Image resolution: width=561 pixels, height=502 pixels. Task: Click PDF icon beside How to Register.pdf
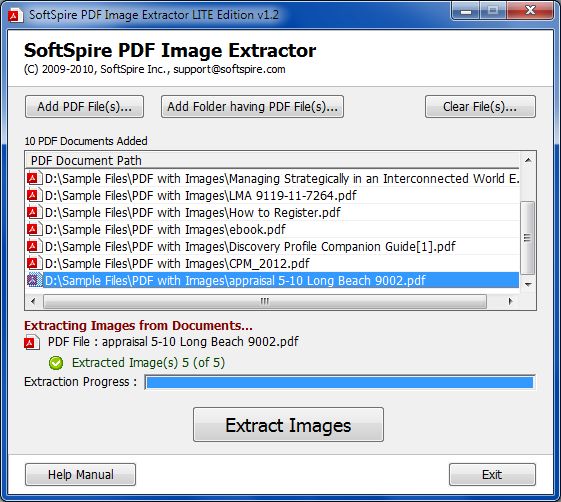coord(34,212)
